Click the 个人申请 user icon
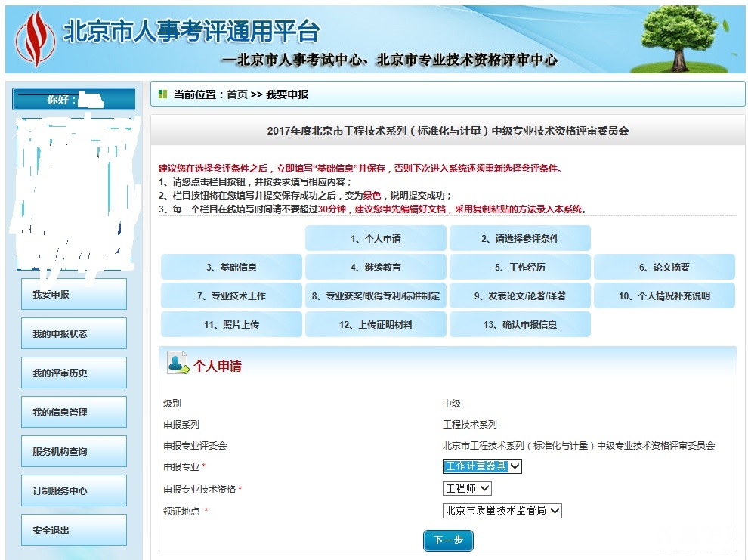 pos(178,364)
